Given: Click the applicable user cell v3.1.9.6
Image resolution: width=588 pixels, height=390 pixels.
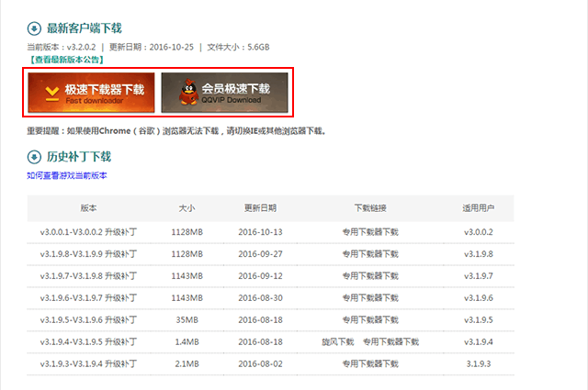Looking at the screenshot, I should [478, 298].
